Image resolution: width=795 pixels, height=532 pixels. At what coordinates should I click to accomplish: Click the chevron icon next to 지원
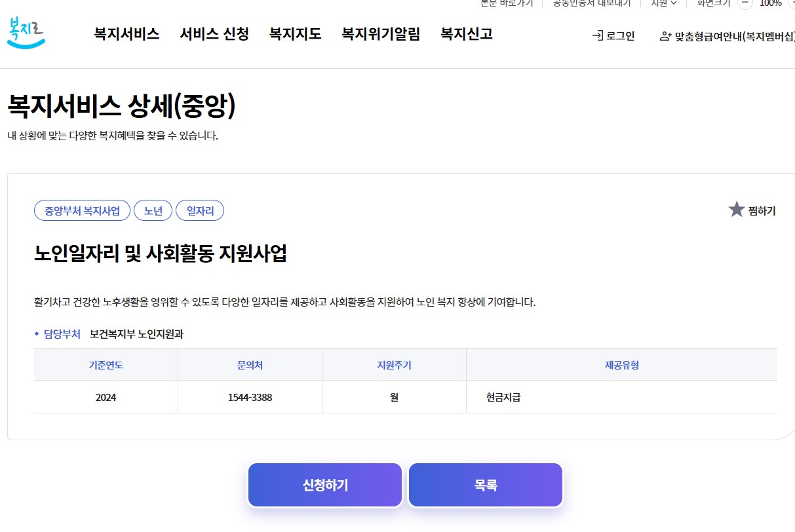coord(672,3)
